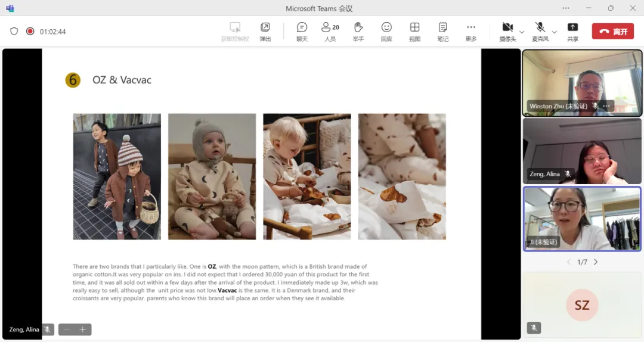Click the slide title OZ & Vacvac
Screen dimensions: 644x342
(122, 80)
